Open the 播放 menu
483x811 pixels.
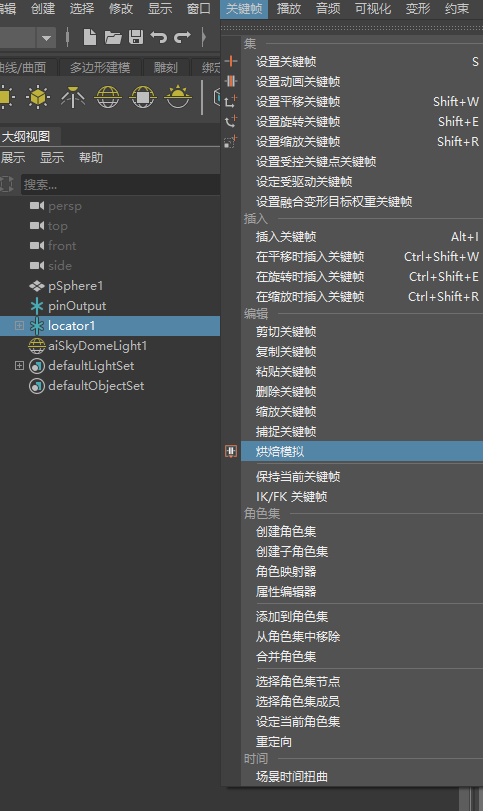coord(289,9)
